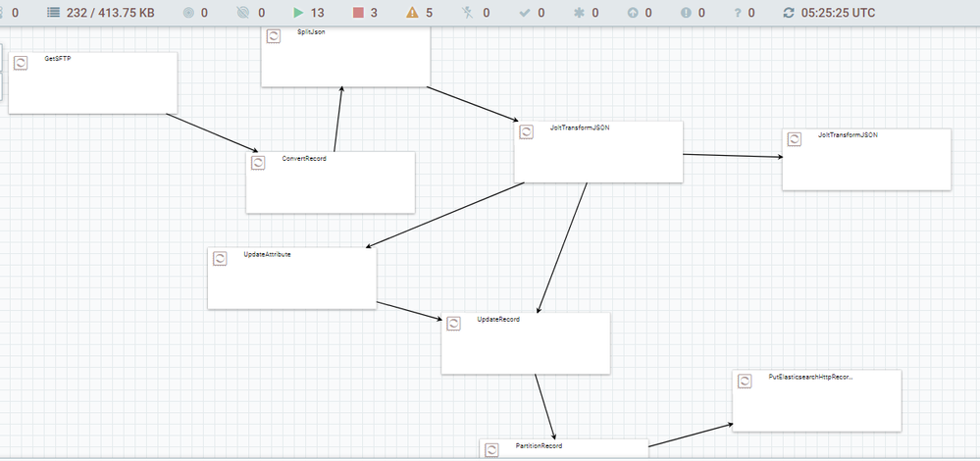
Task: Click the green running components icon
Action: (298, 13)
